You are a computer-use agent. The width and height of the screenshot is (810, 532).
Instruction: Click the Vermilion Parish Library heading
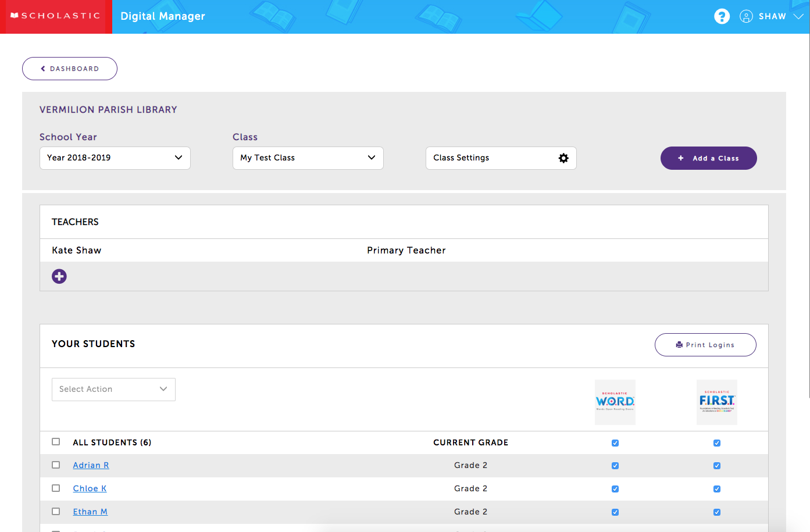[108, 110]
